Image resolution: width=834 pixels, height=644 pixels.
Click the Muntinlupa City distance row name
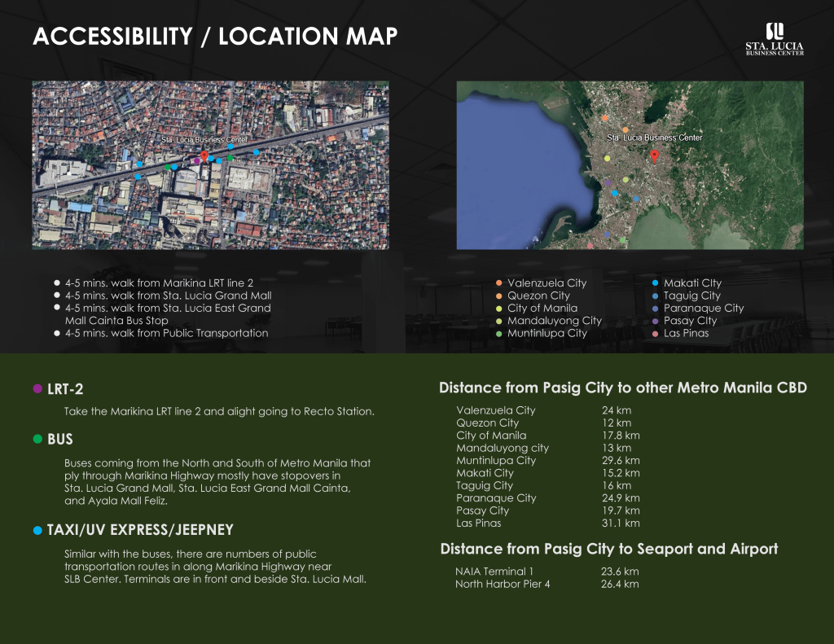(x=496, y=461)
